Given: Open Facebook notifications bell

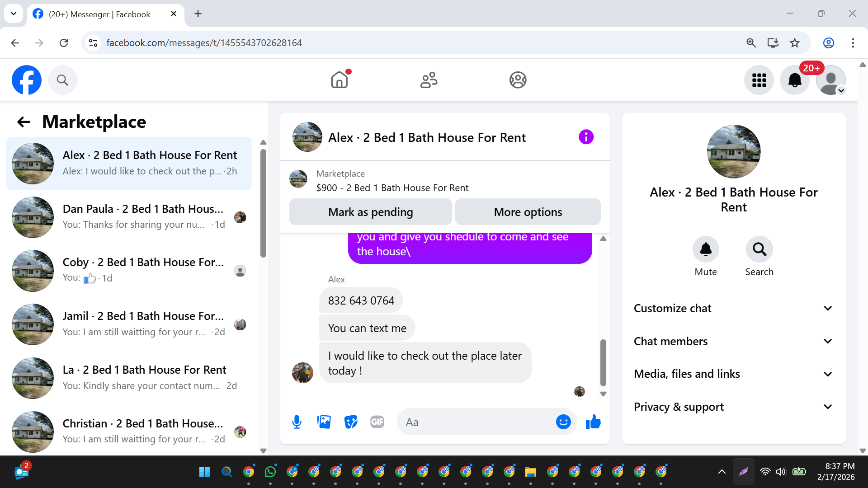Looking at the screenshot, I should click(794, 80).
